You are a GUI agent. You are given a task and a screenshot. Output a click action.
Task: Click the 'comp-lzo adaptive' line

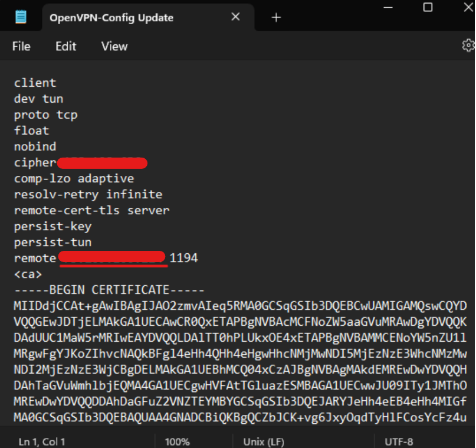point(74,179)
